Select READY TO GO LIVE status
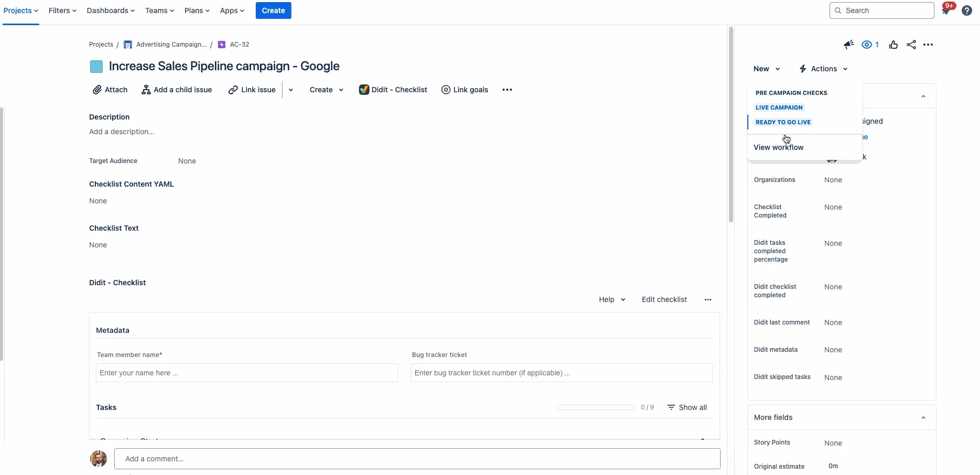The height and width of the screenshot is (475, 980). click(x=783, y=122)
